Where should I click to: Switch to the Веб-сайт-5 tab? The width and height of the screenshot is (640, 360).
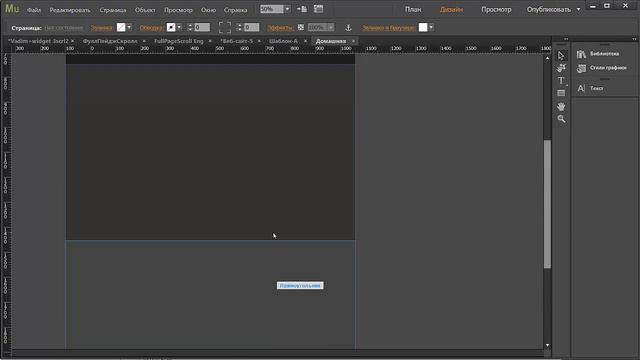pos(236,41)
